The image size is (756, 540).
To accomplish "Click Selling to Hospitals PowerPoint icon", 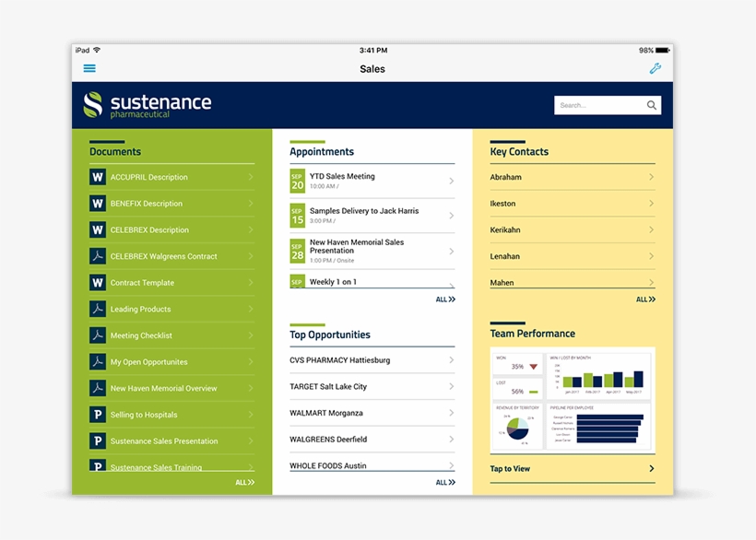I will pos(97,415).
